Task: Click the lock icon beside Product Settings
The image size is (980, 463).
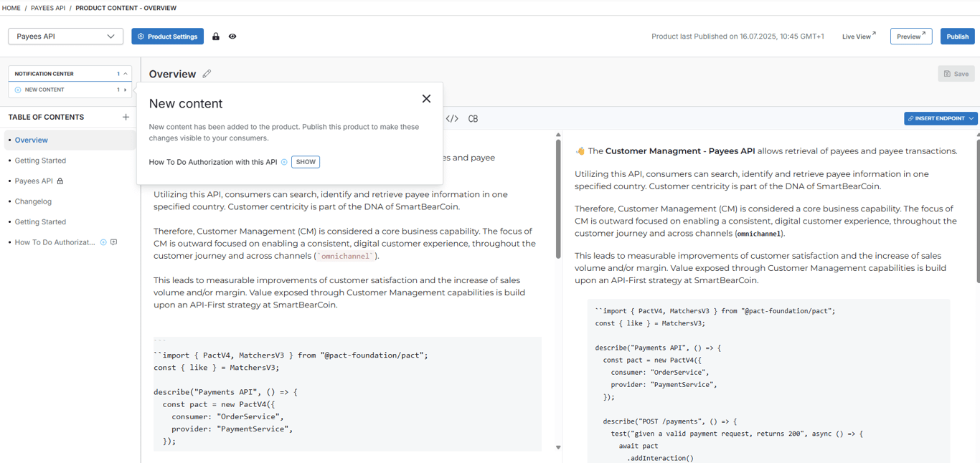Action: (x=216, y=36)
